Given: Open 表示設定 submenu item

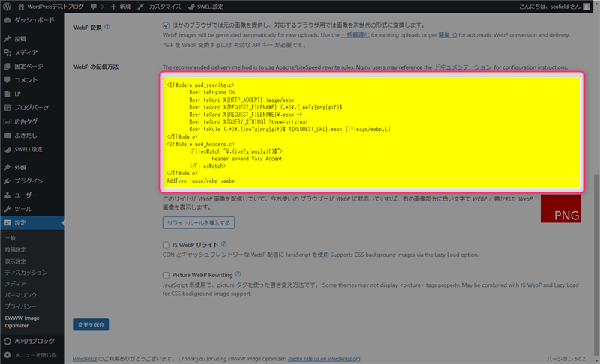Looking at the screenshot, I should tap(15, 261).
